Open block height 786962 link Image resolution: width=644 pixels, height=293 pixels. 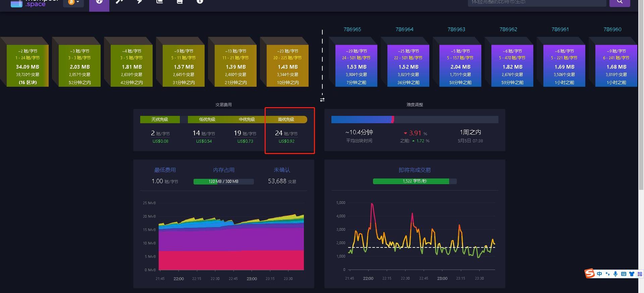(x=508, y=29)
